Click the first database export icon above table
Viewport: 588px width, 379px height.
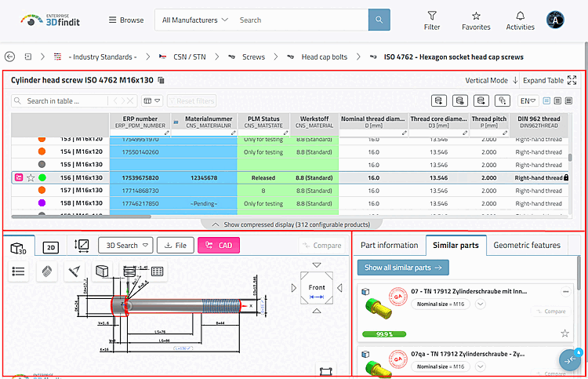tap(439, 100)
